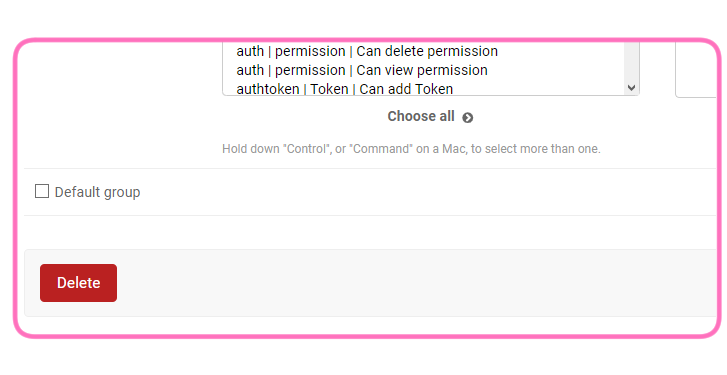Click the word Delete on the red button

78,283
